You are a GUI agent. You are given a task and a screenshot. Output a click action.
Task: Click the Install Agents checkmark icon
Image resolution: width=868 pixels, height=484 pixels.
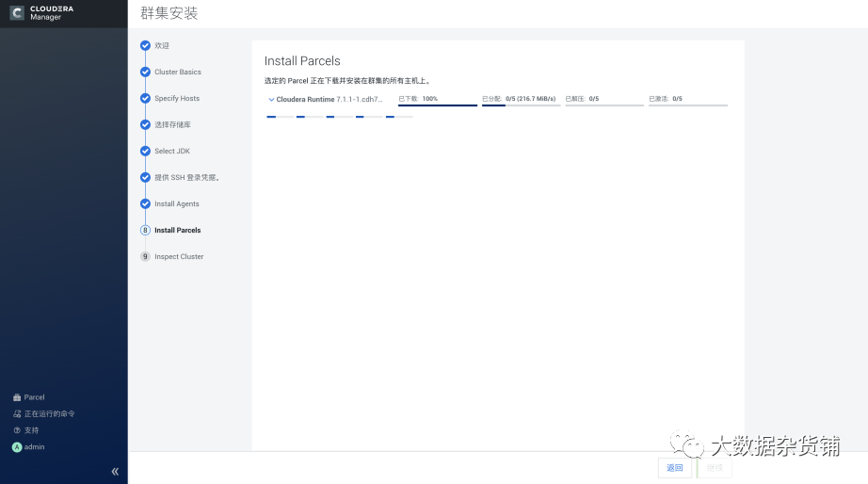145,203
